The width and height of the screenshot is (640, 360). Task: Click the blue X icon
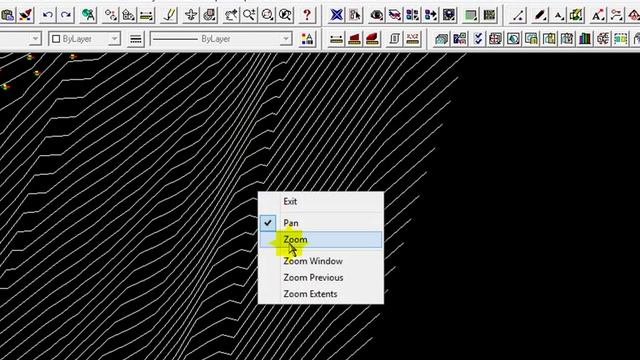pyautogui.click(x=336, y=15)
